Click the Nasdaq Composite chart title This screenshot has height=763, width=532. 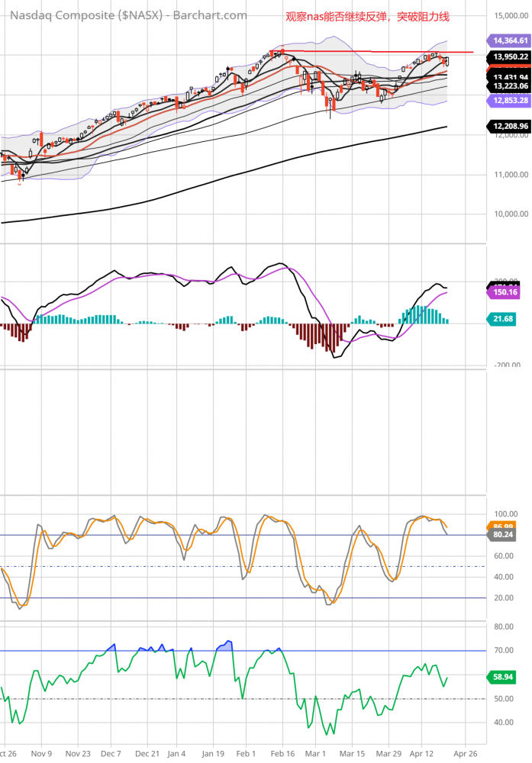pos(128,15)
